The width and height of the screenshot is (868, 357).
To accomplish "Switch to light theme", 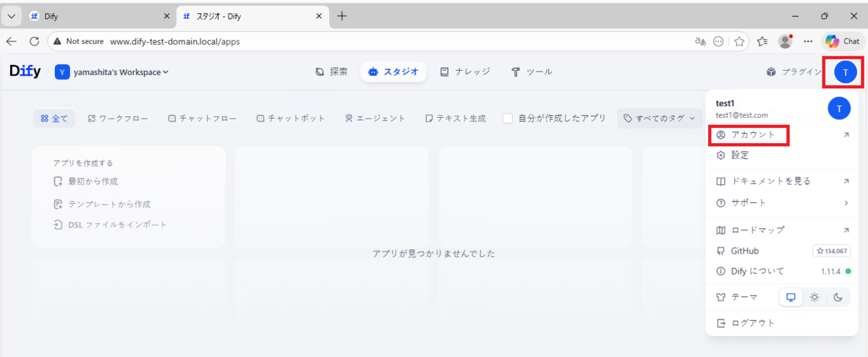I will pos(814,297).
